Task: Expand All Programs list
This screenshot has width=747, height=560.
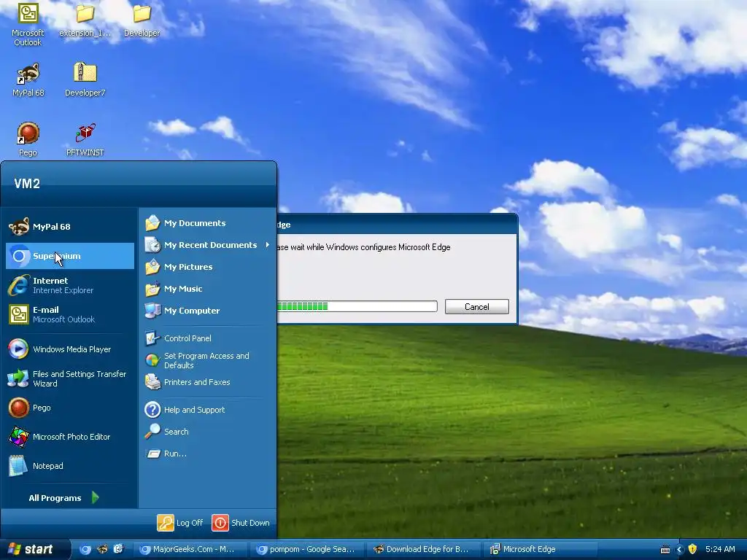Action: click(64, 497)
